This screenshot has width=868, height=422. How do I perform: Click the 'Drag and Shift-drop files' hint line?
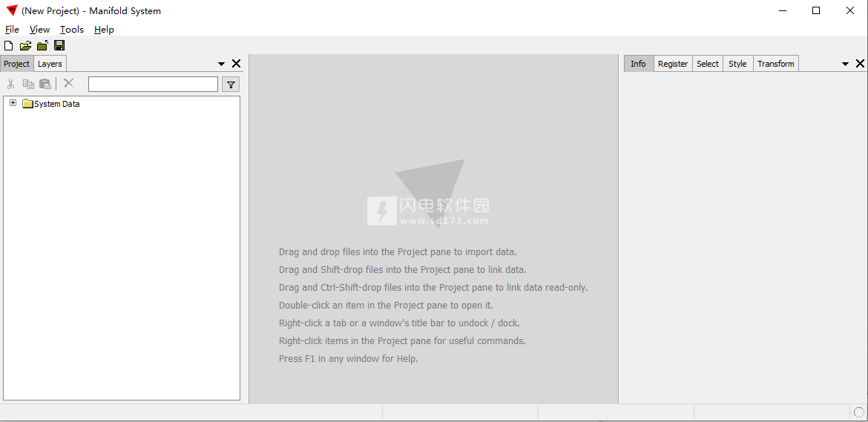[x=402, y=270]
